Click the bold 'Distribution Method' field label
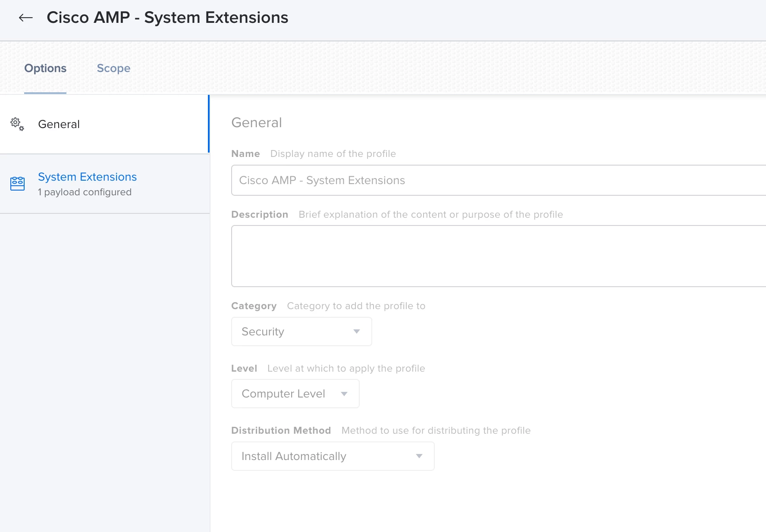The image size is (766, 532). tap(281, 431)
